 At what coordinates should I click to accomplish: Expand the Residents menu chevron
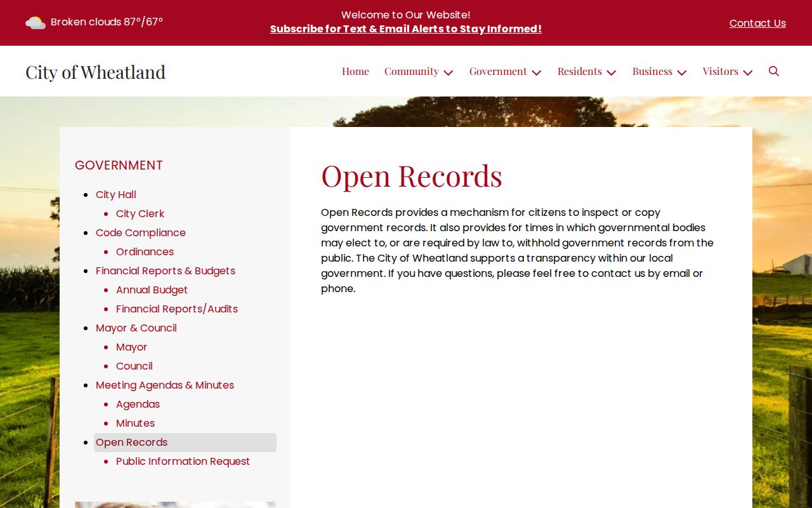point(612,72)
